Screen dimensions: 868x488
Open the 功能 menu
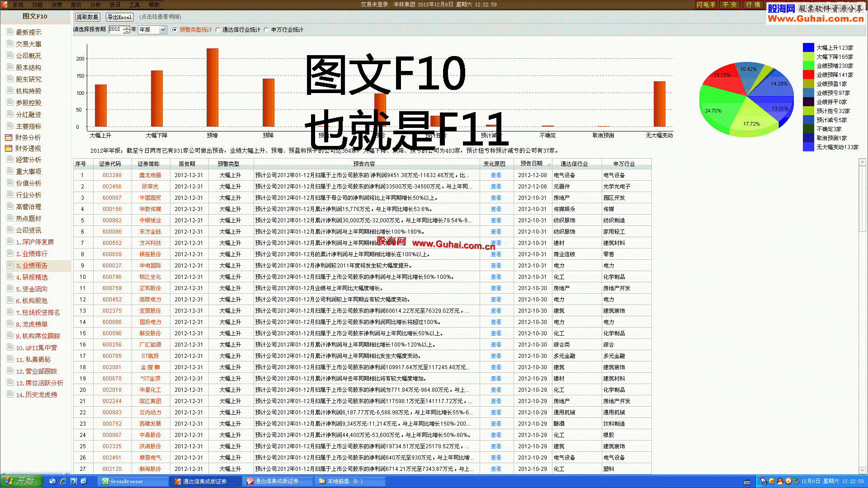tap(38, 5)
